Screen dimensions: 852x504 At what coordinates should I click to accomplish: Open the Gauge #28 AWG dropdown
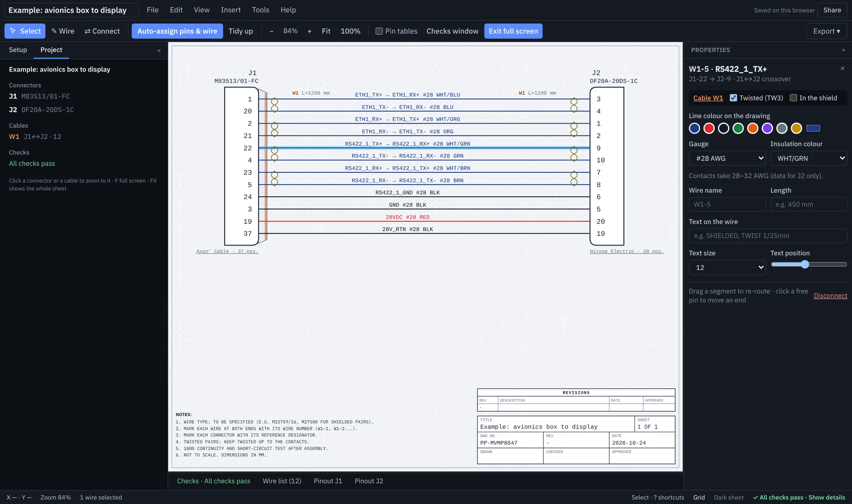coord(727,158)
